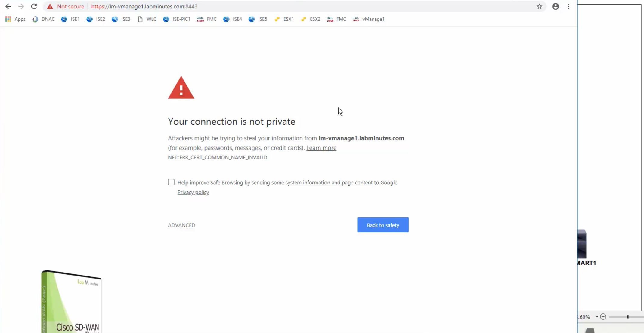The image size is (644, 333).
Task: Open the WLC bookmark
Action: tap(147, 19)
